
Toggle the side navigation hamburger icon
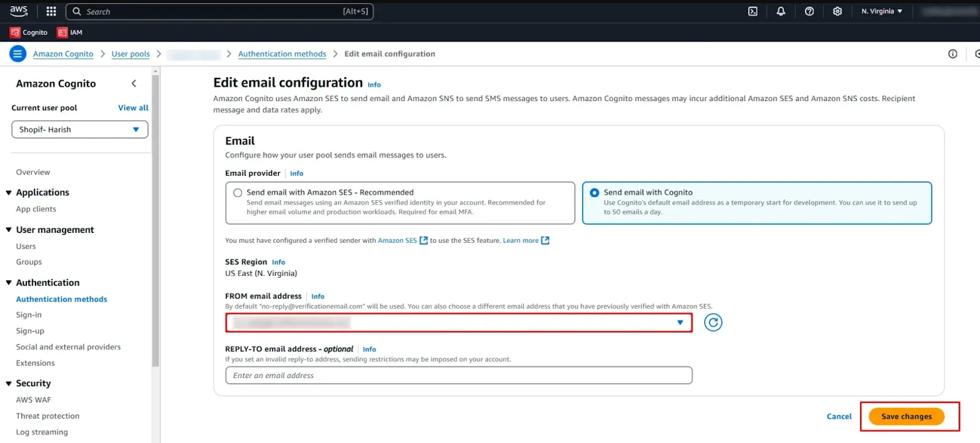tap(18, 54)
